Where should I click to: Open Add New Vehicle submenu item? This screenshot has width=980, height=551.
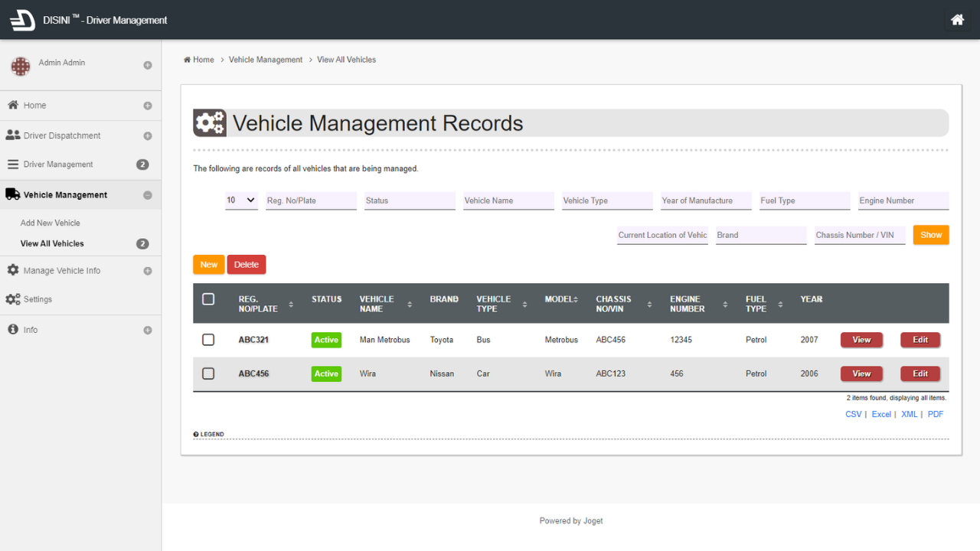pyautogui.click(x=51, y=223)
